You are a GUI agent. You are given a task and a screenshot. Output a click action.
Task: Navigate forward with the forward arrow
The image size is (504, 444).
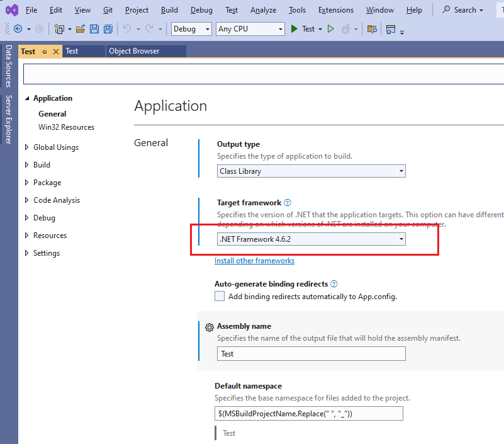(39, 29)
